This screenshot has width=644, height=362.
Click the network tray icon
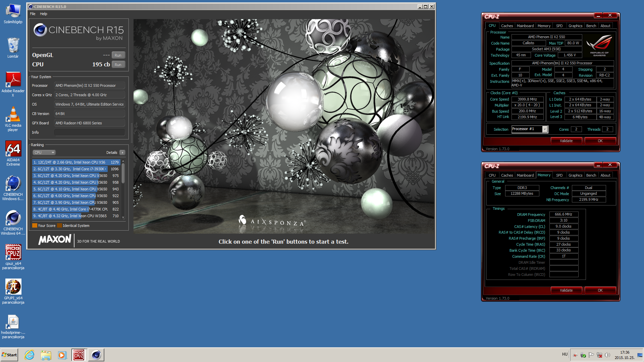tap(599, 355)
